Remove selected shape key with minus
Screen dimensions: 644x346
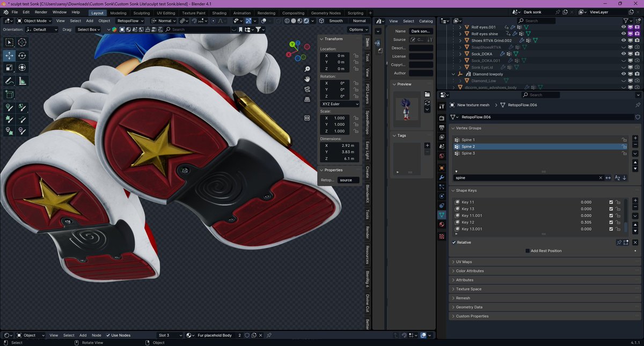pyautogui.click(x=635, y=207)
